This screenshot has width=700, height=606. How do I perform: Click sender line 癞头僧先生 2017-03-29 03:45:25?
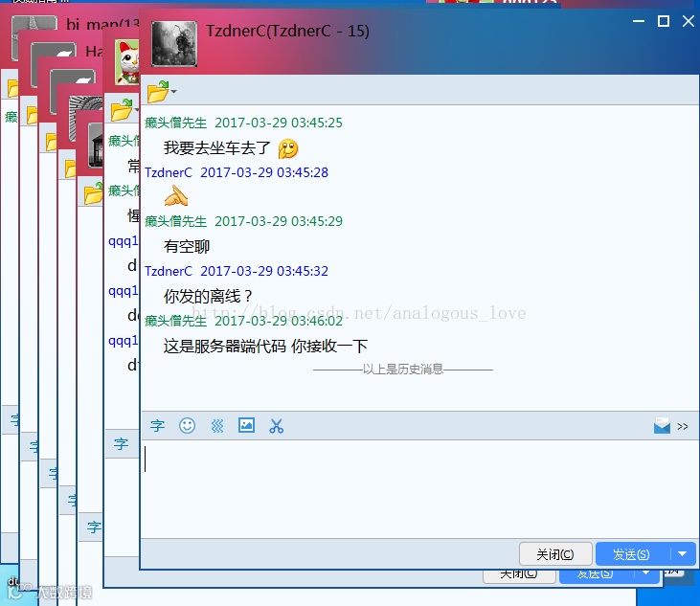coord(244,123)
